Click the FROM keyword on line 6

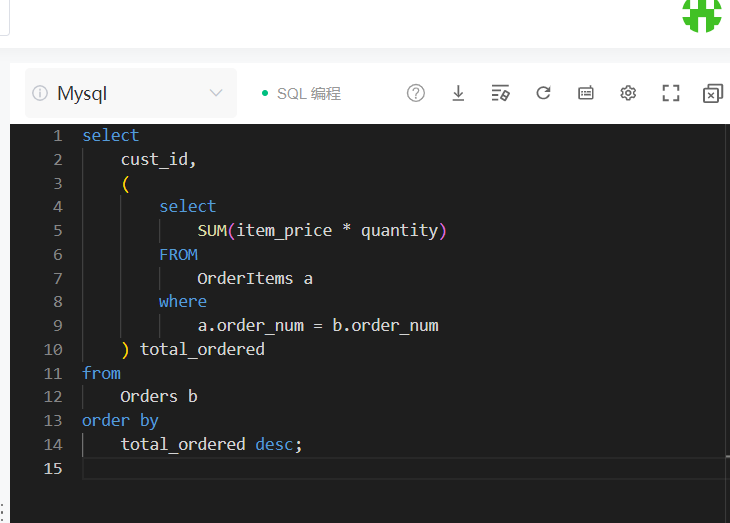pos(179,255)
